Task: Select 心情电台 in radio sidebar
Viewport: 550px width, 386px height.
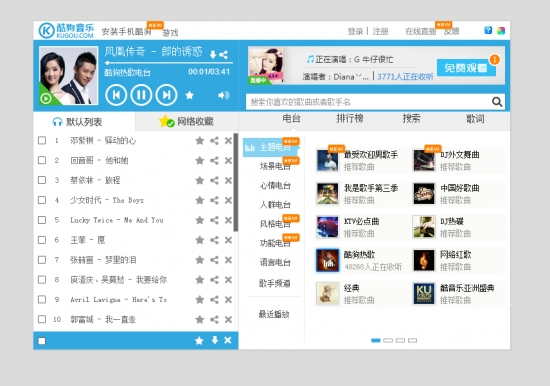Action: 275,186
